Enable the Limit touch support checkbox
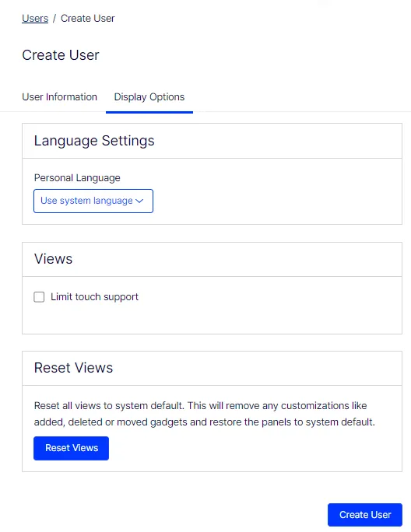 (x=39, y=297)
